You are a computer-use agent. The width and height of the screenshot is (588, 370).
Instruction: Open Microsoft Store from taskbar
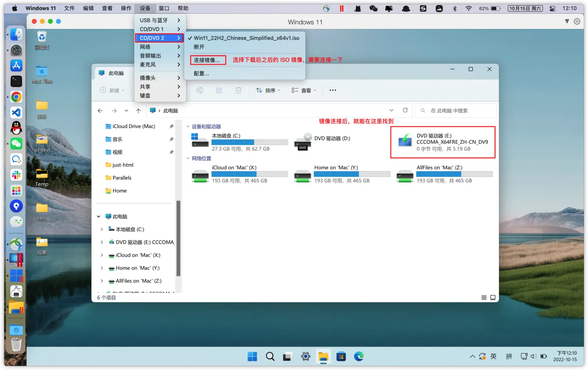click(341, 356)
